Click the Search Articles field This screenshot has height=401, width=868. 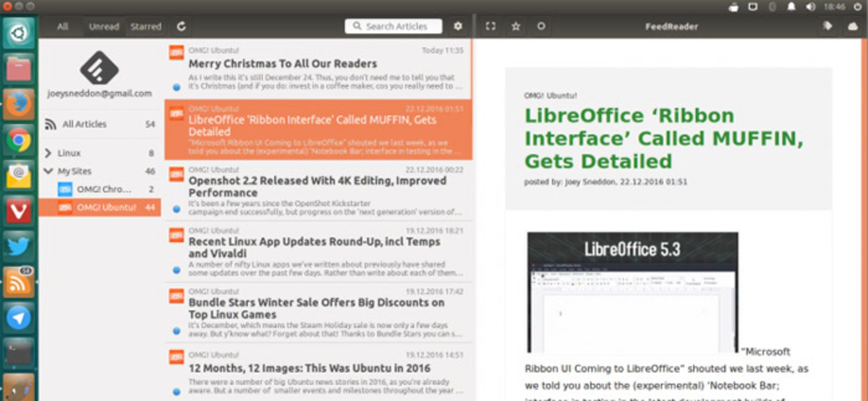click(393, 26)
